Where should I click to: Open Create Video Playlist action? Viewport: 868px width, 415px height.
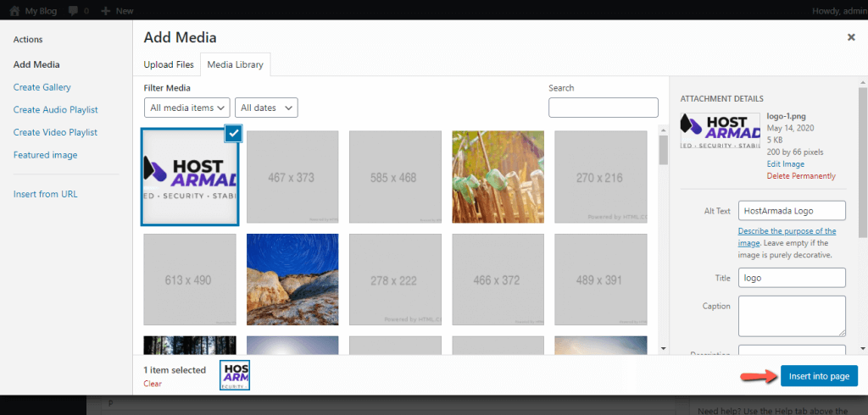pyautogui.click(x=55, y=133)
